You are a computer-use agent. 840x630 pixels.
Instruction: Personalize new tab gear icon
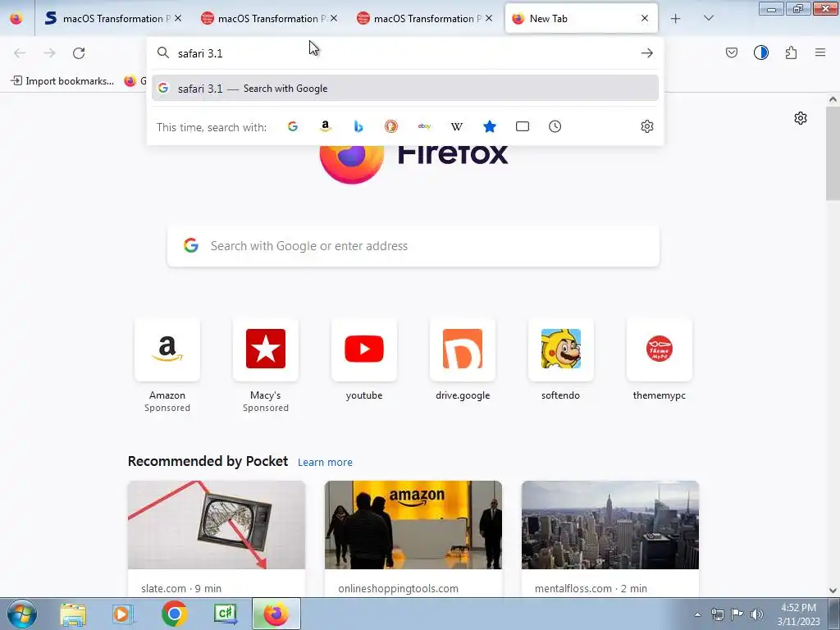801,118
